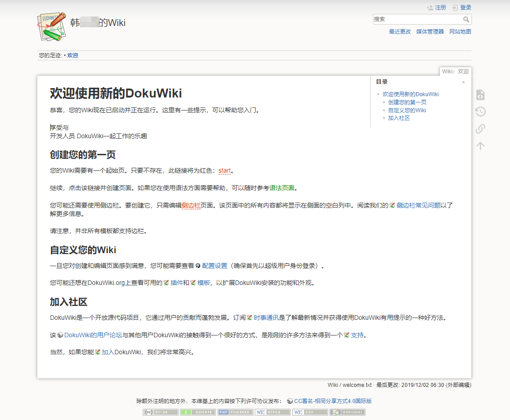Screen dimensions: 510x420
Task: Open the 支持 support link
Action: 357,335
